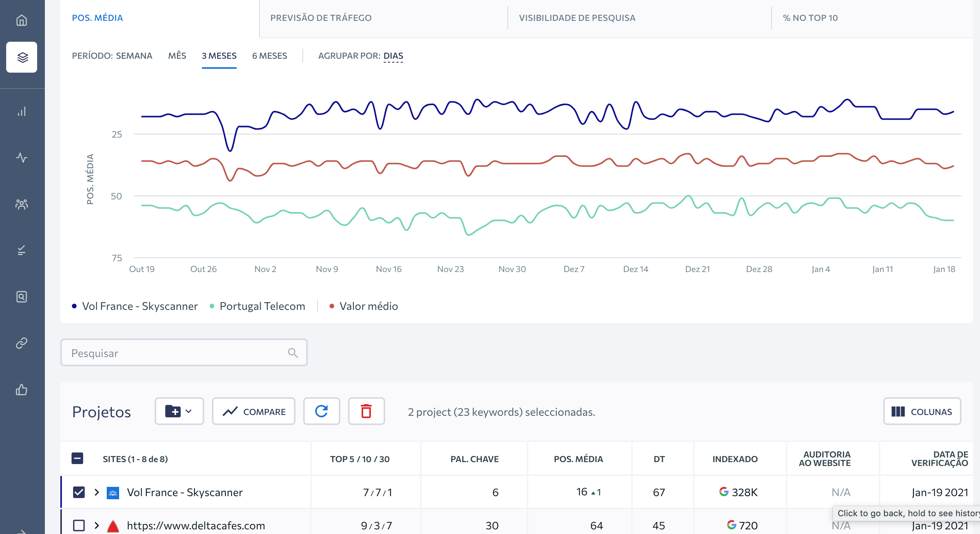Sort by POS. MÉDIA column header

(578, 459)
